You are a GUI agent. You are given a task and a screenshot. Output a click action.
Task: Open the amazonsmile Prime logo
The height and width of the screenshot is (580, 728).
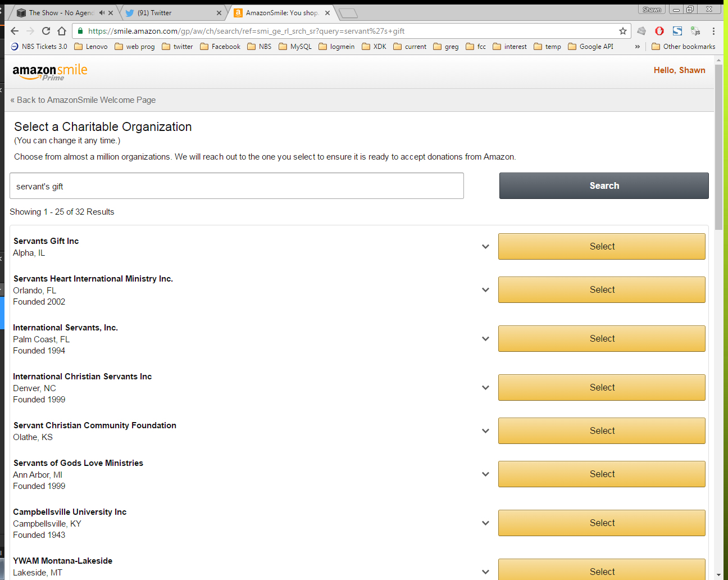[x=50, y=72]
